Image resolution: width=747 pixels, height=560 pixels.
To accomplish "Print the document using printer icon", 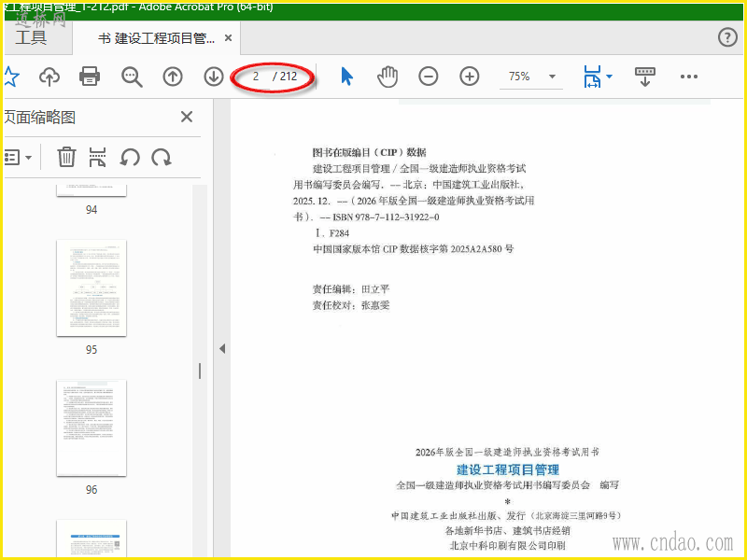I will tap(90, 77).
